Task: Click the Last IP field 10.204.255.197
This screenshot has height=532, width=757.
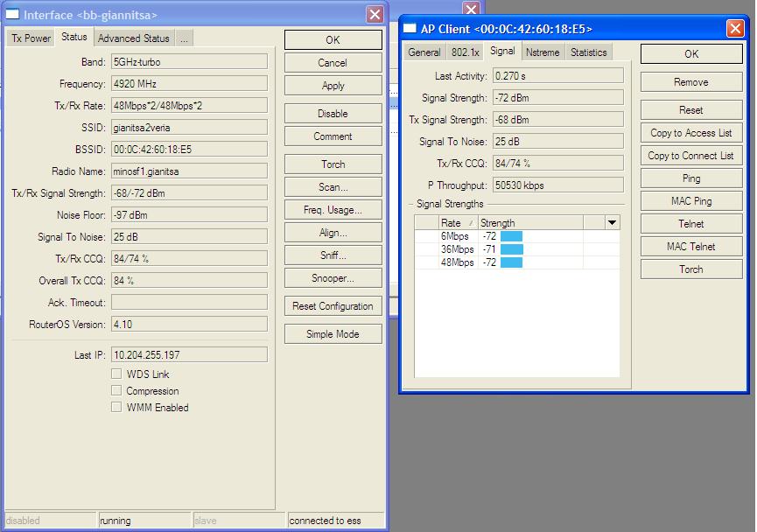Action: [x=189, y=355]
